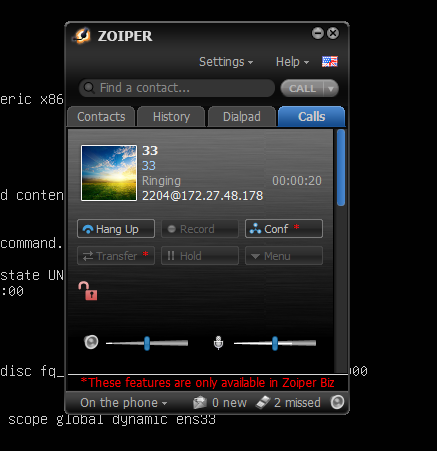This screenshot has width=437, height=451.
Task: Switch to the Dialpad tab
Action: (x=242, y=117)
